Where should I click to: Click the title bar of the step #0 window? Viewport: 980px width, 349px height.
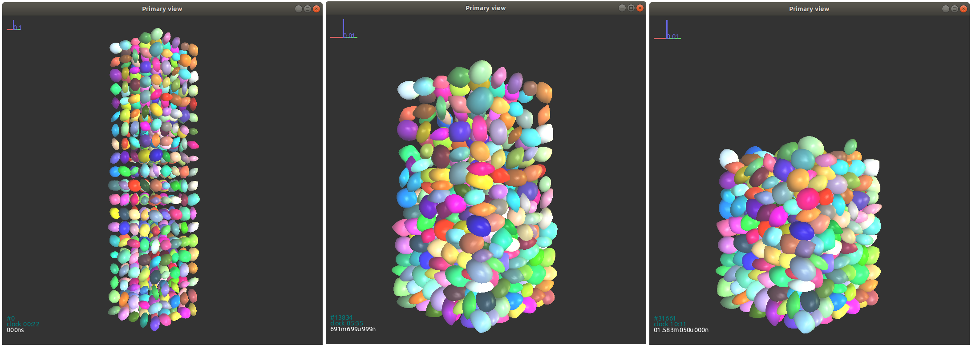click(162, 9)
